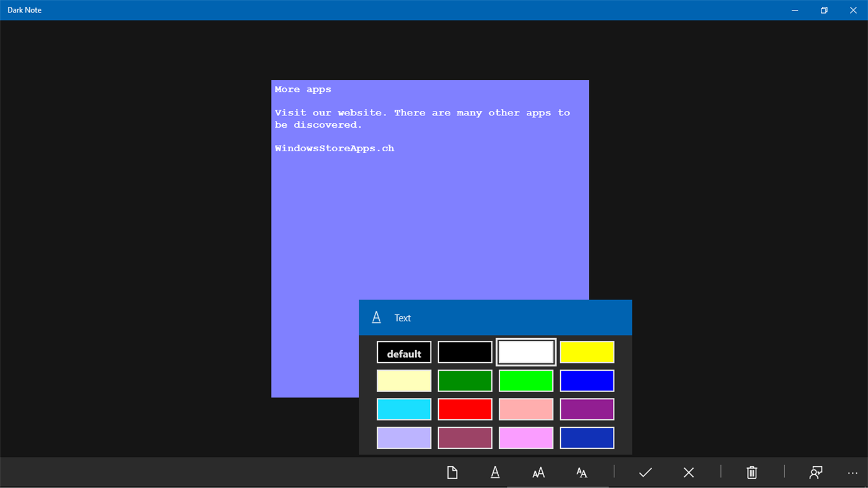Open the font size tool
Image resolution: width=868 pixels, height=488 pixels.
pos(538,472)
